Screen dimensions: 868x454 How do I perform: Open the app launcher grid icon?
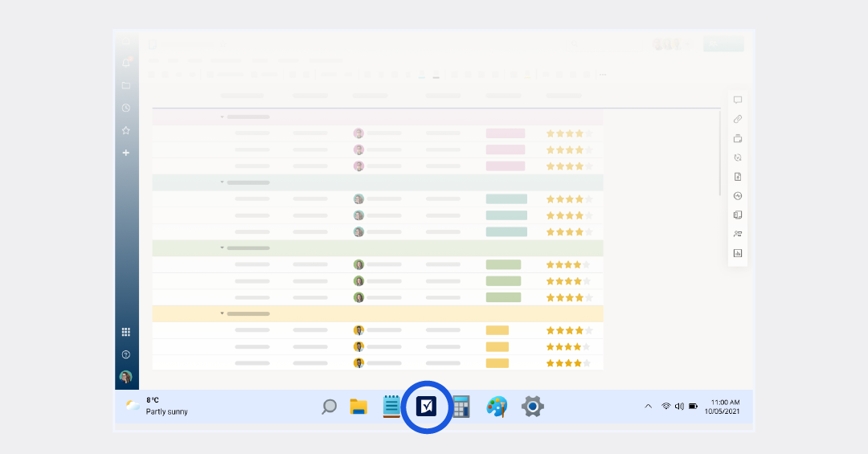(125, 332)
